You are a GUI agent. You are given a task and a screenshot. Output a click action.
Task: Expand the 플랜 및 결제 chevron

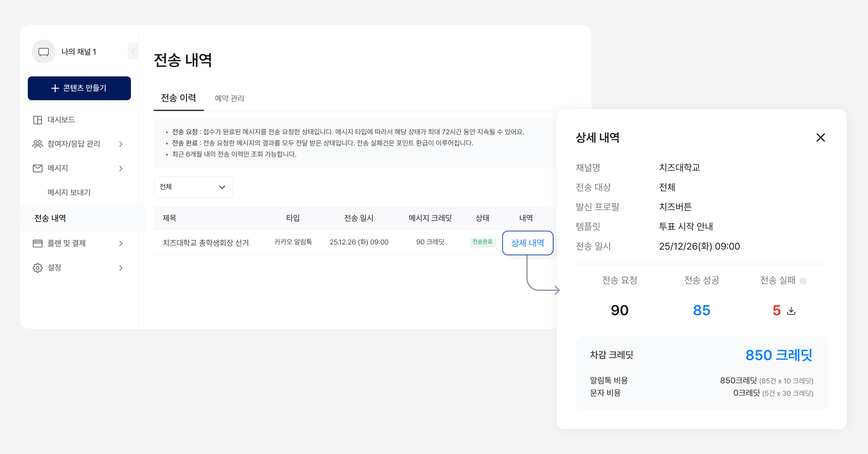click(x=121, y=244)
